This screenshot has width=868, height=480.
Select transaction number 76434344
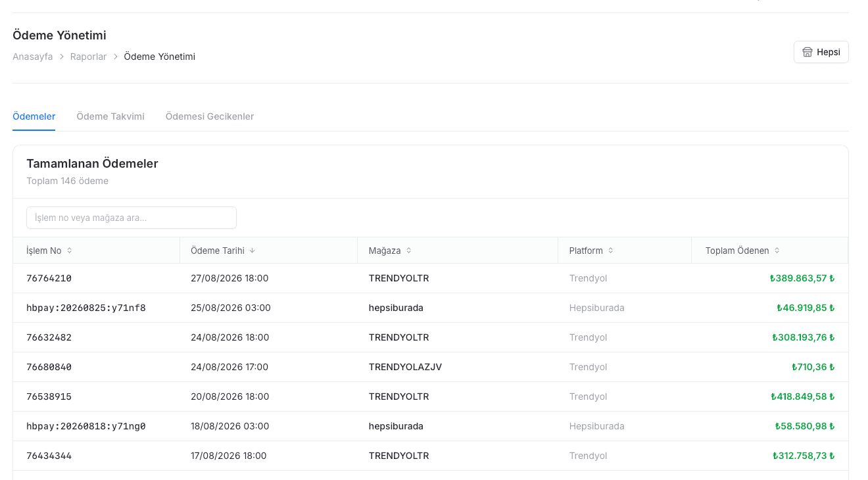[x=49, y=456]
